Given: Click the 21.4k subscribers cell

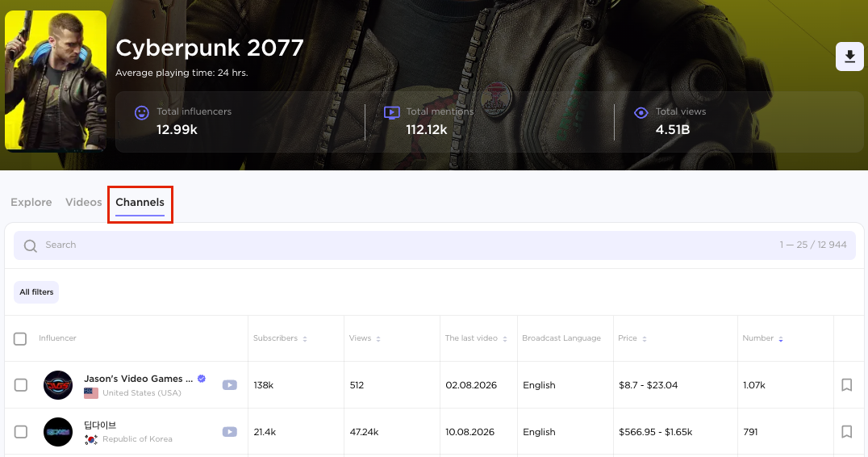Looking at the screenshot, I should click(265, 431).
